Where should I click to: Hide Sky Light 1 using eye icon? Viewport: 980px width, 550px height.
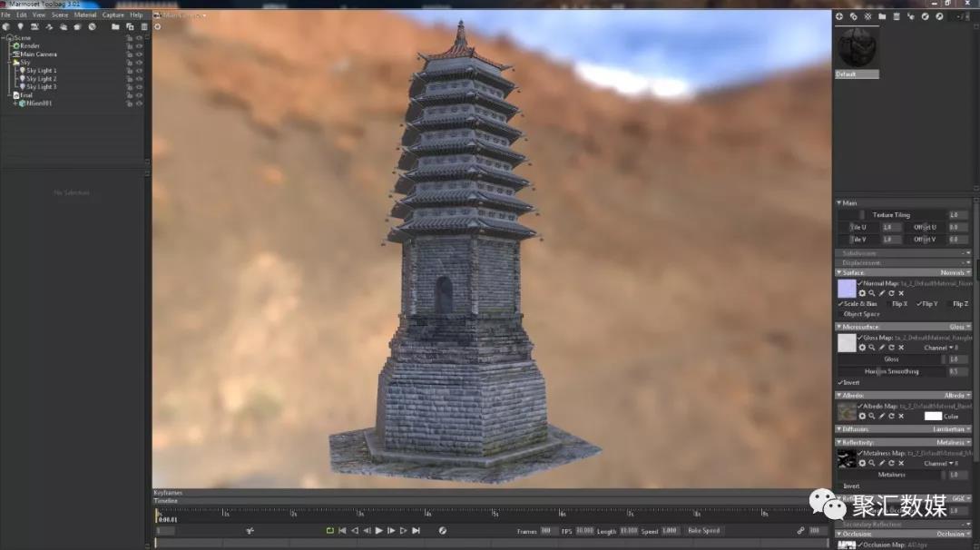click(x=139, y=71)
